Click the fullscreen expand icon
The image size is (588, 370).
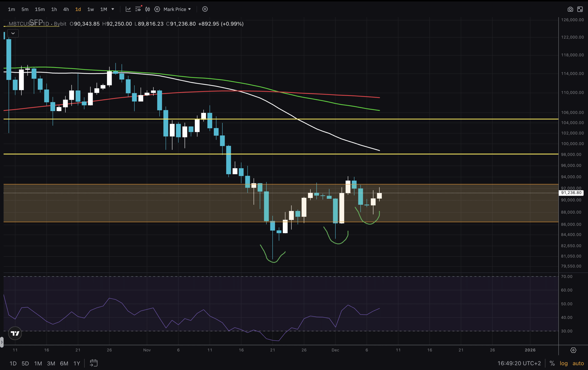tap(580, 9)
